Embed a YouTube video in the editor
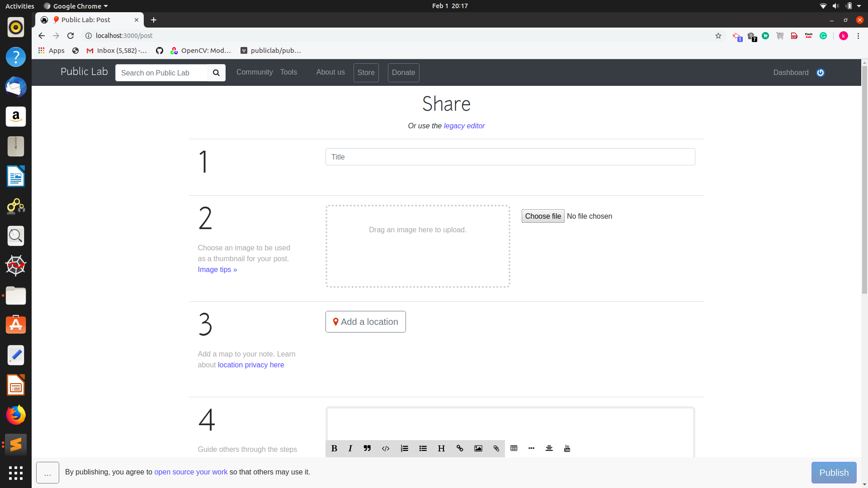 567,448
